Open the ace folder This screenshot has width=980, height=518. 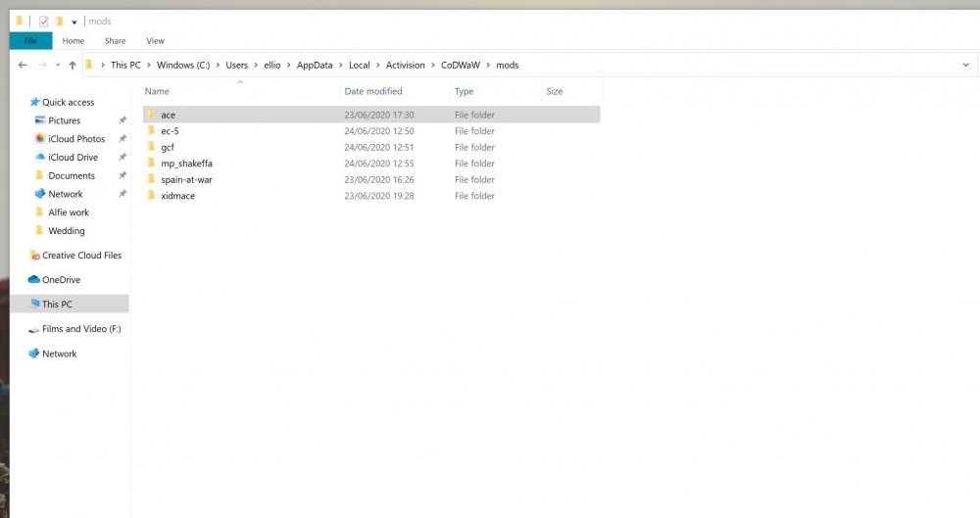(169, 115)
